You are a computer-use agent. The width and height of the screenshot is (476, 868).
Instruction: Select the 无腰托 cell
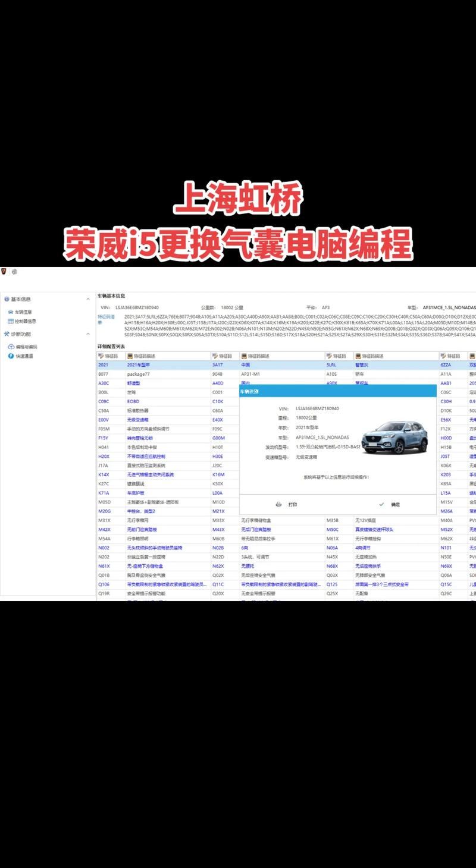click(x=282, y=566)
